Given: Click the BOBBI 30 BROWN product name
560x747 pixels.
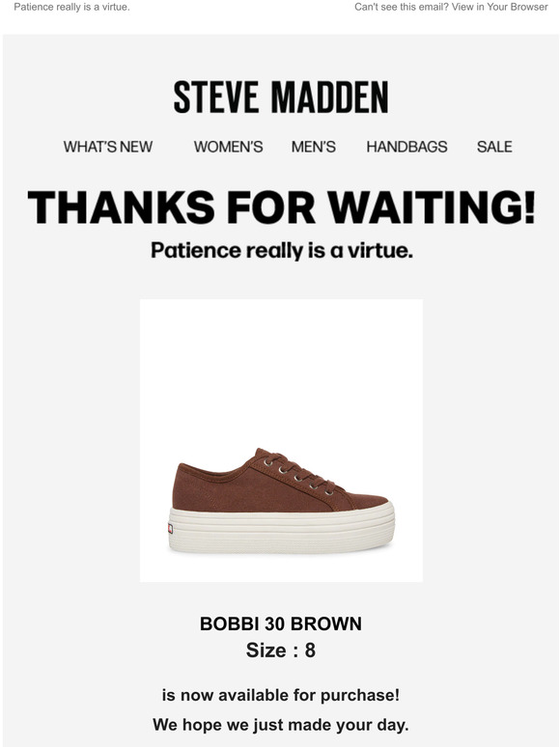Looking at the screenshot, I should (x=281, y=623).
